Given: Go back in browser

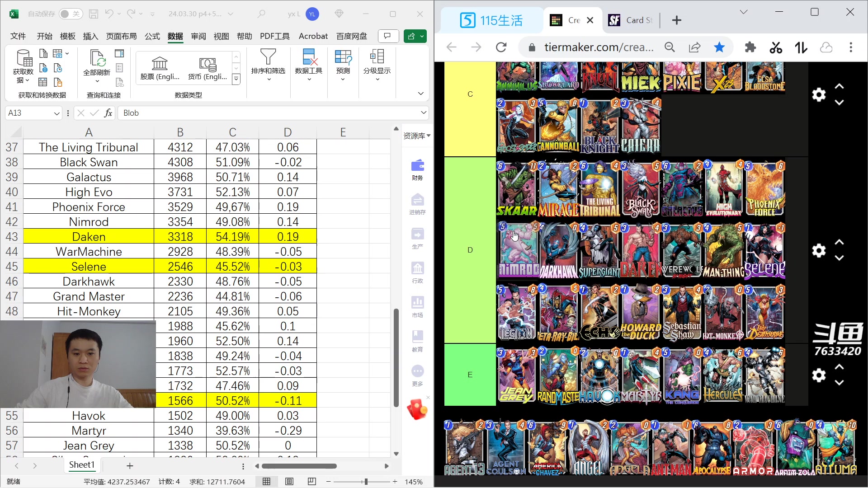Looking at the screenshot, I should click(x=452, y=47).
